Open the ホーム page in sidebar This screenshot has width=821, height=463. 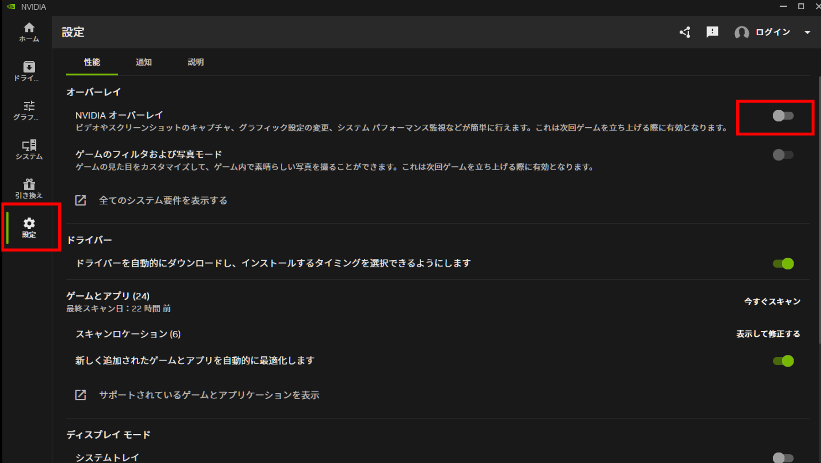click(x=29, y=31)
